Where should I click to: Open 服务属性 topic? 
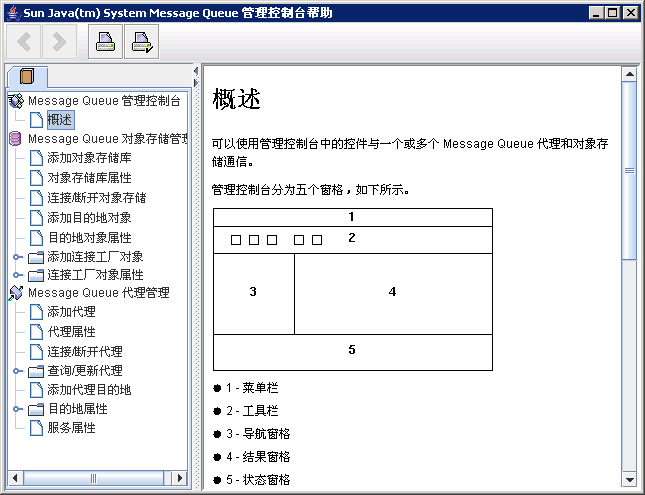[71, 428]
